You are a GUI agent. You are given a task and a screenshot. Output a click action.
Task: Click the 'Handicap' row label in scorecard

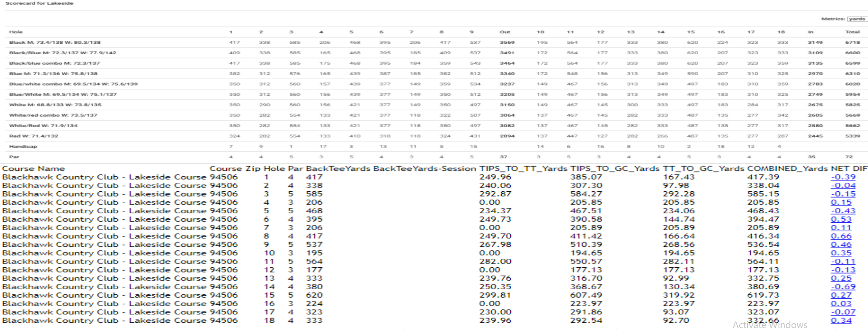pos(23,147)
